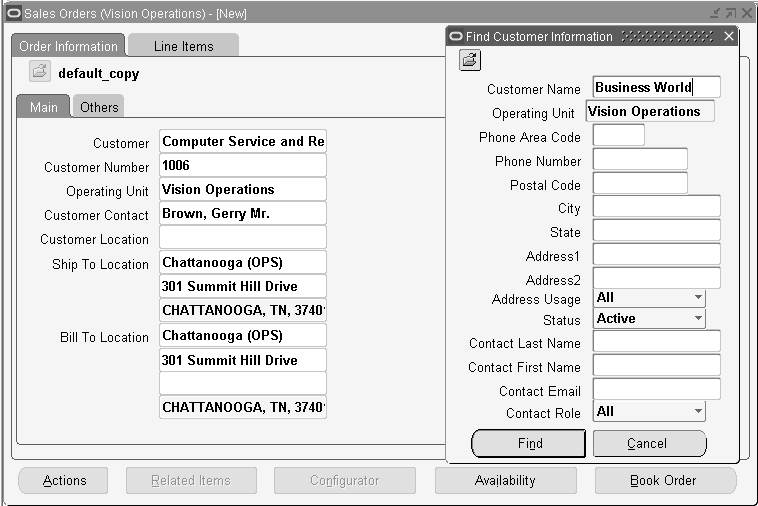This screenshot has width=758, height=506.
Task: Click the Customer Name field with Business World
Action: 656,87
